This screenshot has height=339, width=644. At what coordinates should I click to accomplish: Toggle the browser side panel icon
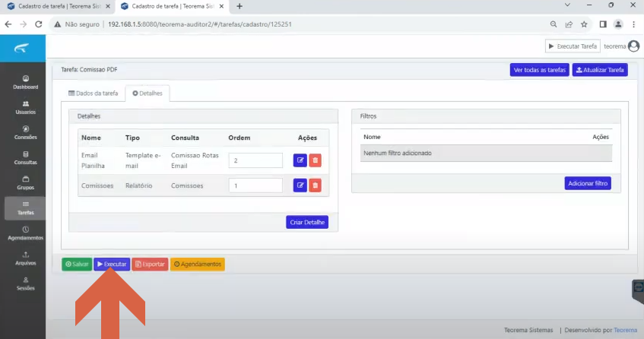603,24
